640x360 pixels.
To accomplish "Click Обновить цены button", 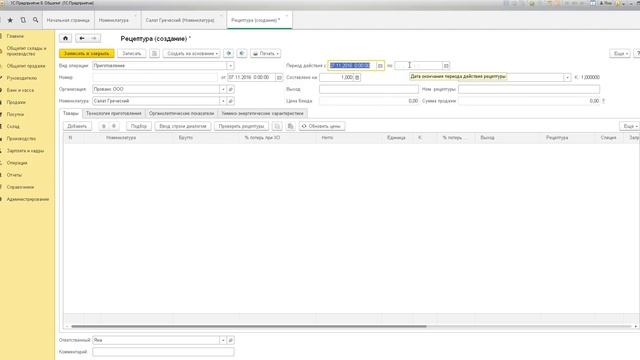I will pos(322,127).
